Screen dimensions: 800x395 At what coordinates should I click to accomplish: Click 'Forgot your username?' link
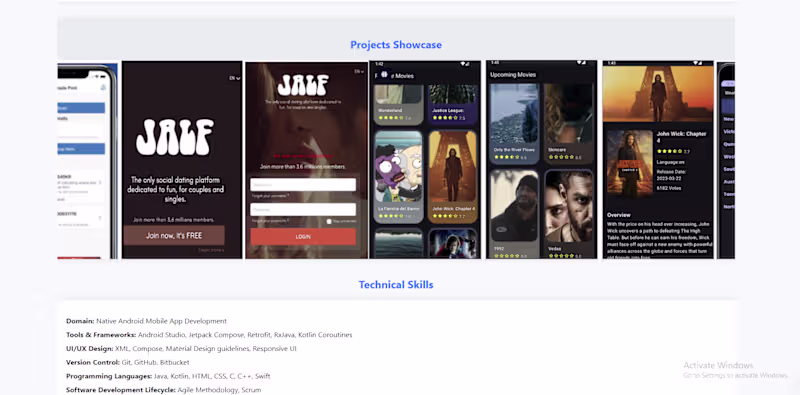coord(270,195)
